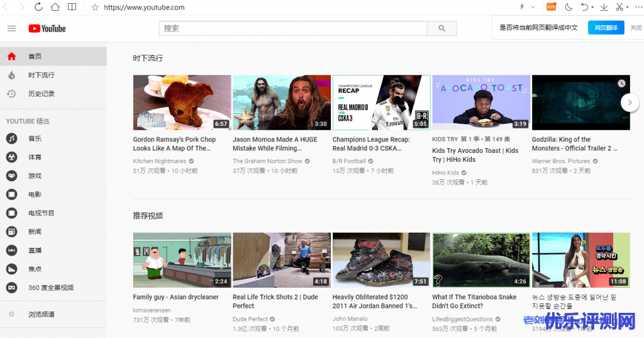
Task: Open 电影 movies in sidebar
Action: click(53, 194)
